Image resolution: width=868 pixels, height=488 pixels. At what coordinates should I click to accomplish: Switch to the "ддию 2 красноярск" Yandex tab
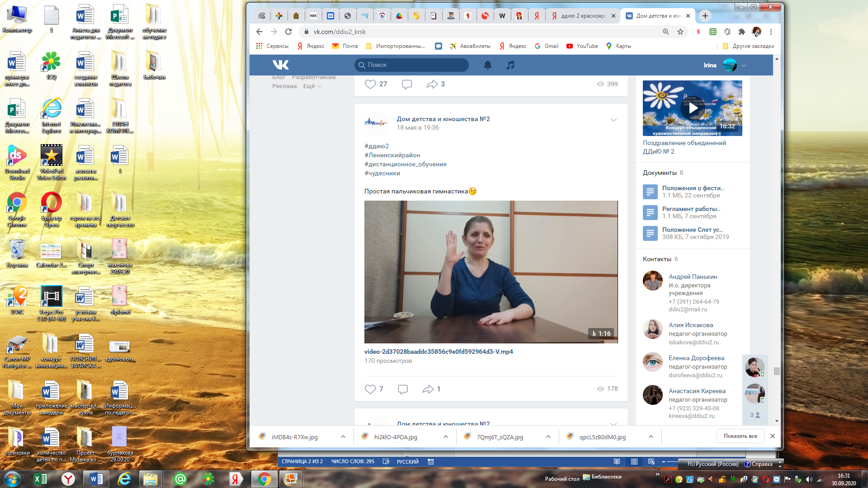pos(583,16)
